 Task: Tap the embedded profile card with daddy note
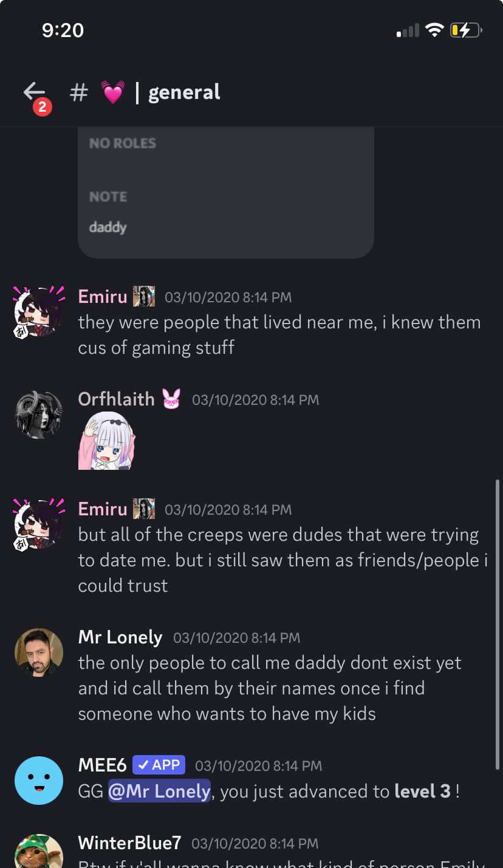click(226, 193)
